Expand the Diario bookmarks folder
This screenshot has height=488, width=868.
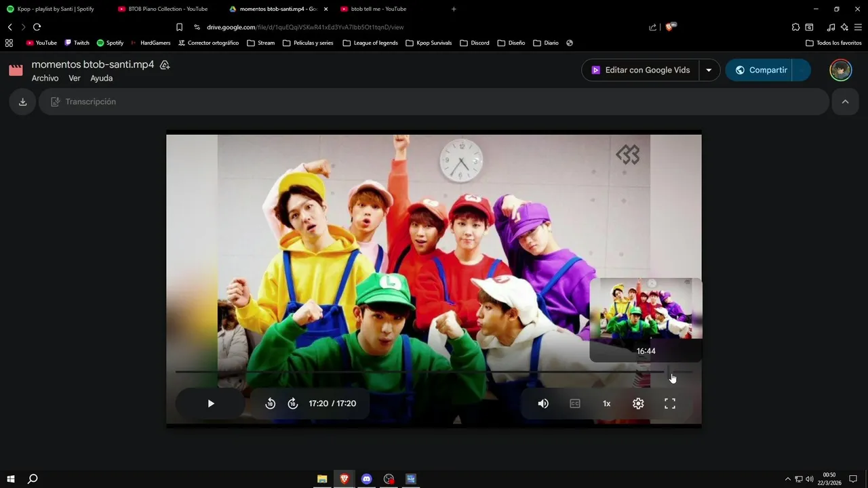coord(546,43)
